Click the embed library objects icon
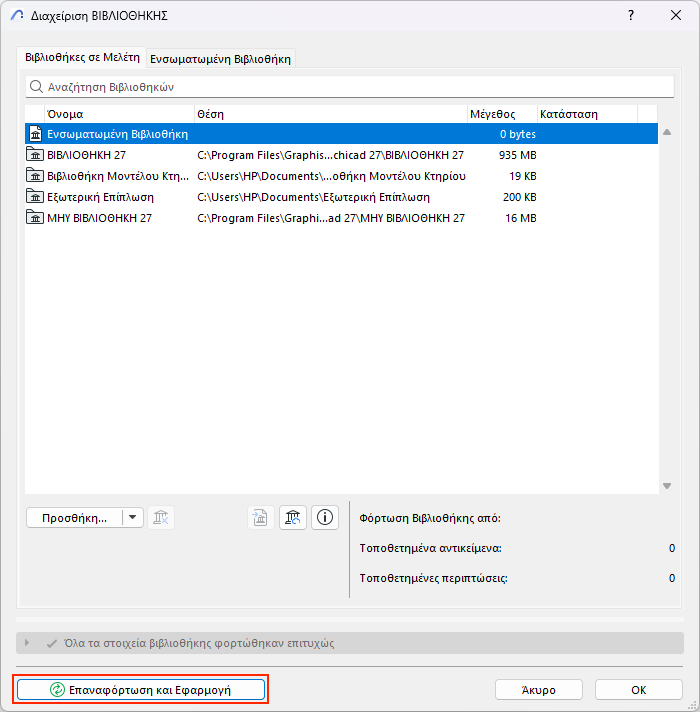The height and width of the screenshot is (712, 700). (x=260, y=517)
